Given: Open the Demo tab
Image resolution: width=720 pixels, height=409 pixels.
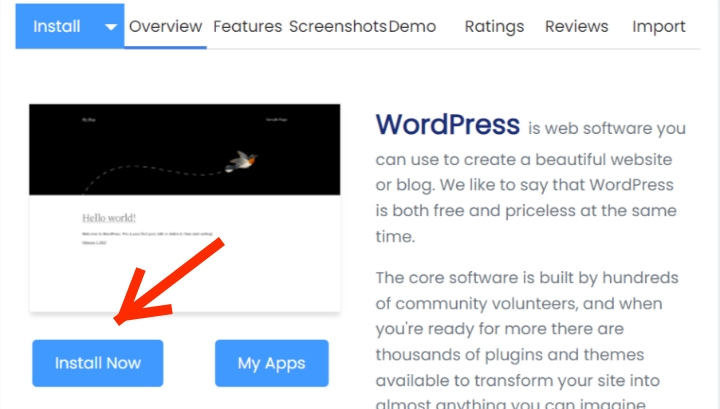Looking at the screenshot, I should [412, 26].
